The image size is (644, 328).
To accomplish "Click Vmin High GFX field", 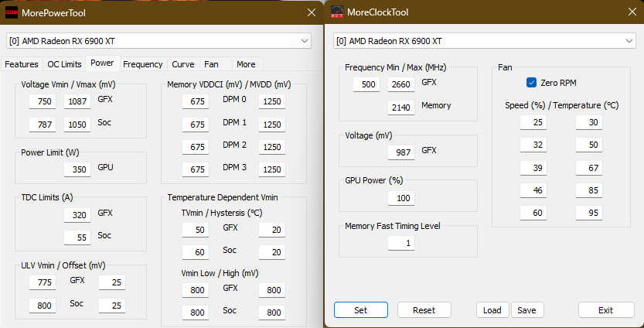I will [272, 290].
